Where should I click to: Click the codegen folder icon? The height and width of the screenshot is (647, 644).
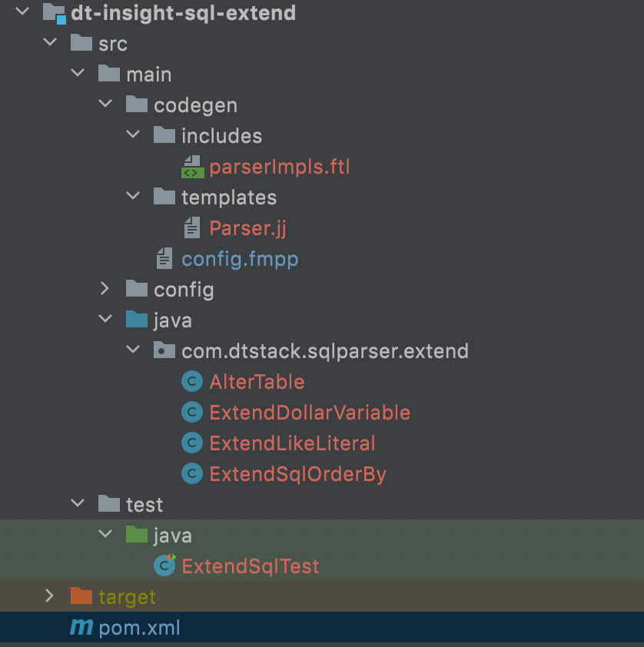[x=137, y=104]
